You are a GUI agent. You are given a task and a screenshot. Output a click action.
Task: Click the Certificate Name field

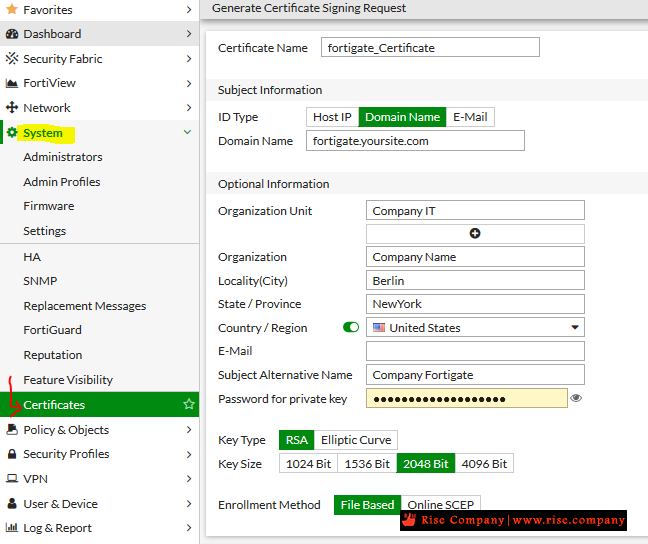[x=430, y=47]
